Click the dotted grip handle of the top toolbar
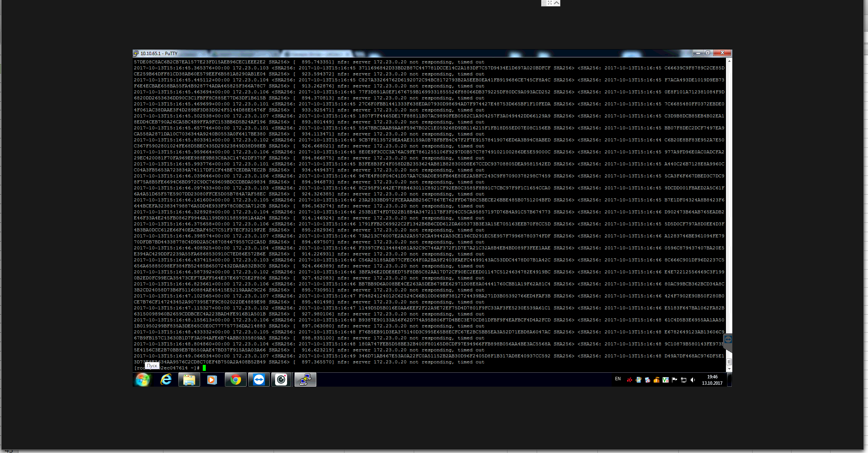868x453 pixels. (x=544, y=3)
